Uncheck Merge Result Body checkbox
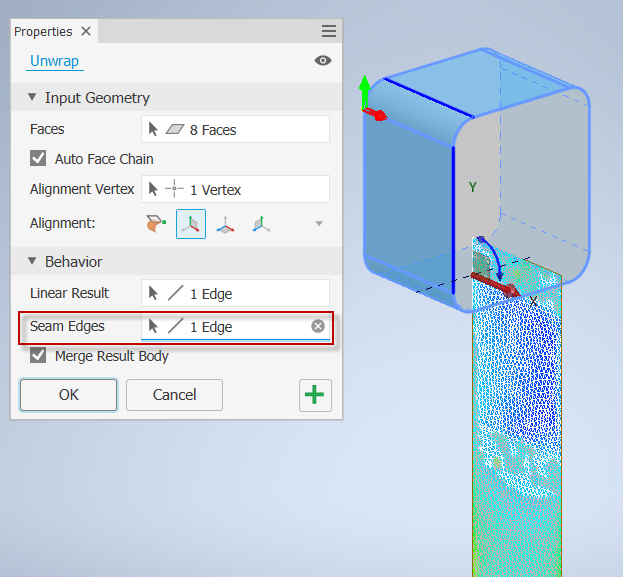Viewport: 623px width, 577px height. 38,355
